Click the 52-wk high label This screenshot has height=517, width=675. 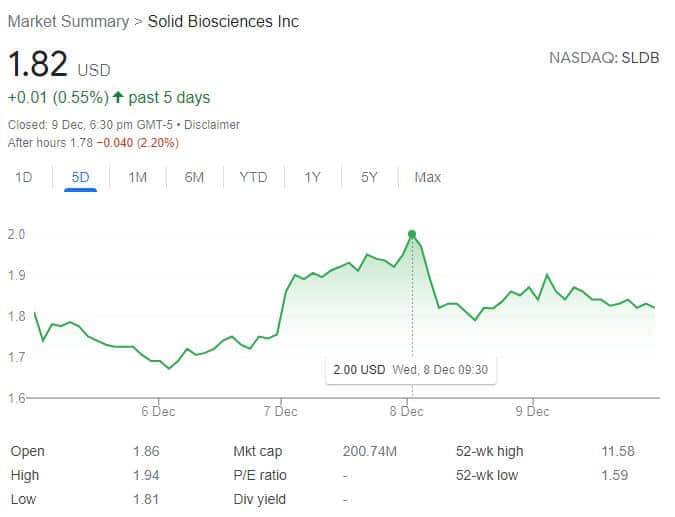489,451
